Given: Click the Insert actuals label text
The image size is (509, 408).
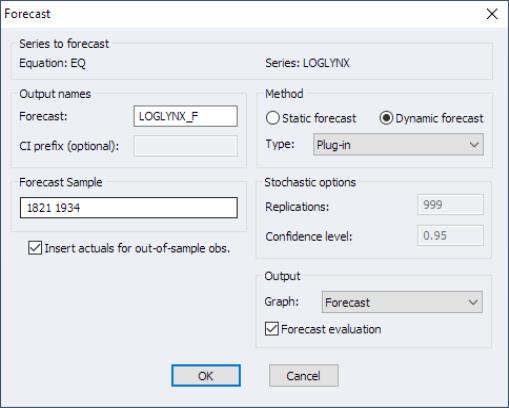Looking at the screenshot, I should 137,248.
